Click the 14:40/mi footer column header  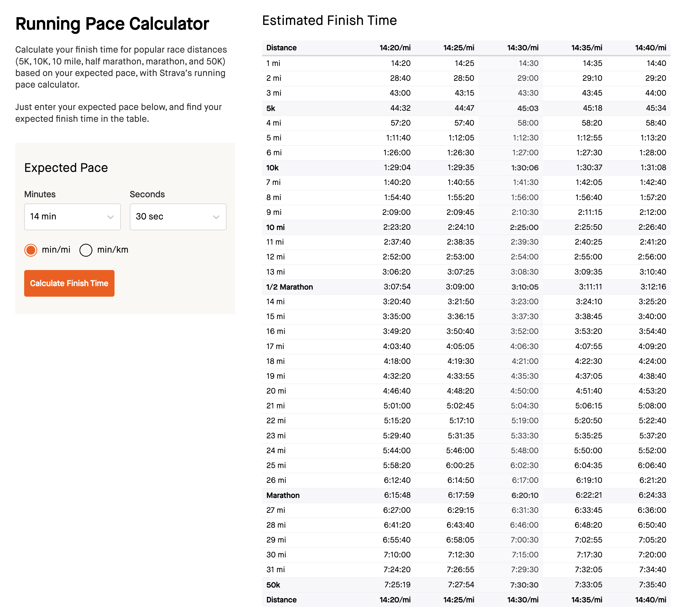coord(650,600)
